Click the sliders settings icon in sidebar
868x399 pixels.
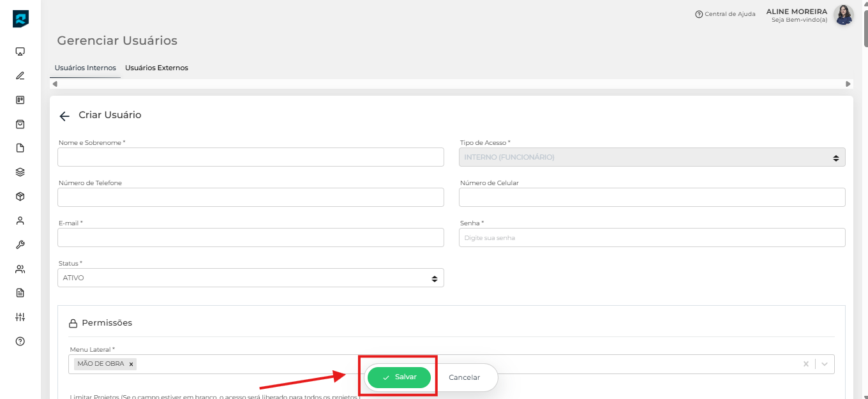pos(20,317)
